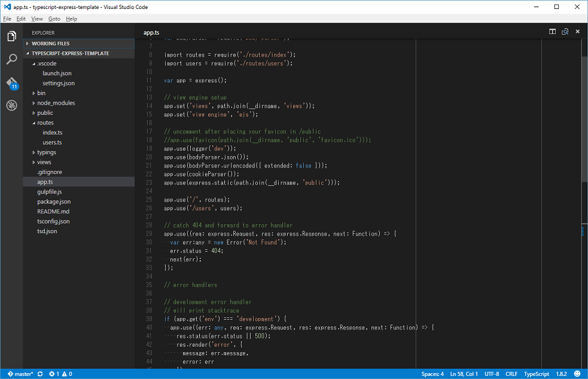Screen dimensions: 588x379
Task: Close the app.ts editor
Action: pyautogui.click(x=577, y=32)
